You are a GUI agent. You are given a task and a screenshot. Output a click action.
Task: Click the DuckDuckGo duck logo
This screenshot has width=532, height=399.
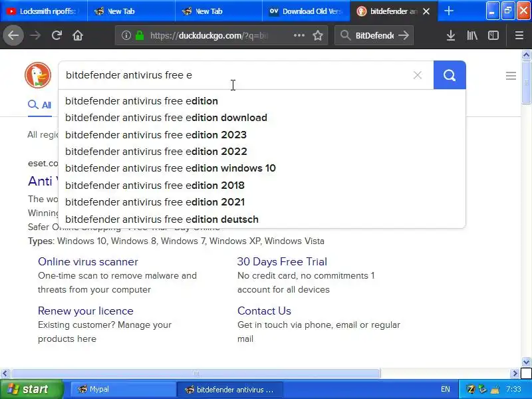point(38,75)
